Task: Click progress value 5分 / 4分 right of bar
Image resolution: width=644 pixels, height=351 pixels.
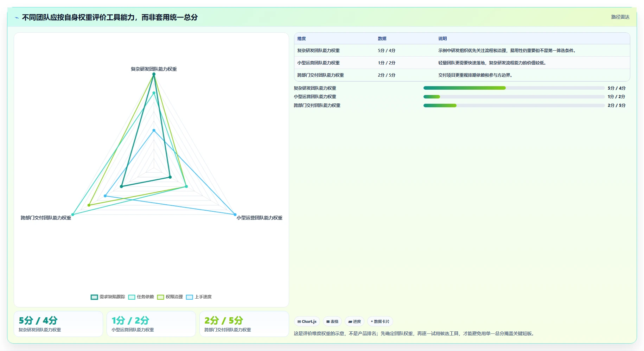Action: (617, 88)
